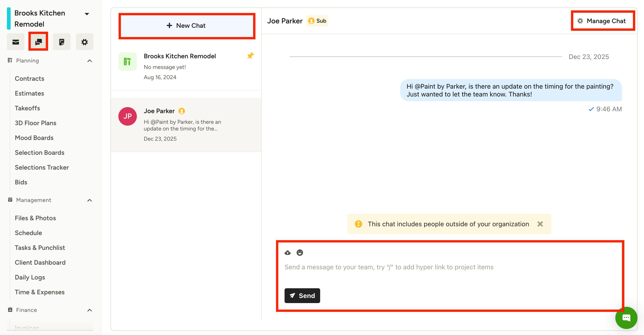This screenshot has width=644, height=335.
Task: Open Manage Chat settings
Action: tap(602, 21)
